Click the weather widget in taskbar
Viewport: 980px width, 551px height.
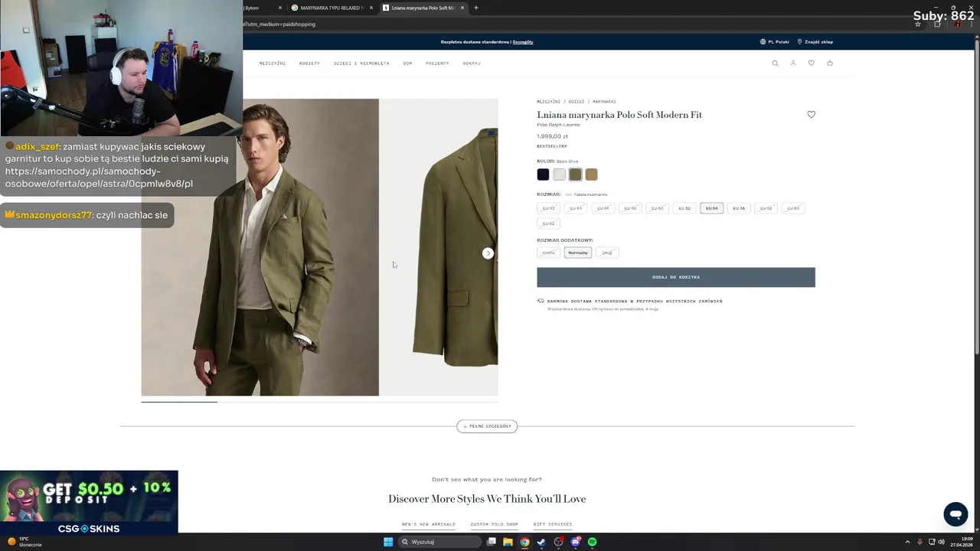click(24, 542)
